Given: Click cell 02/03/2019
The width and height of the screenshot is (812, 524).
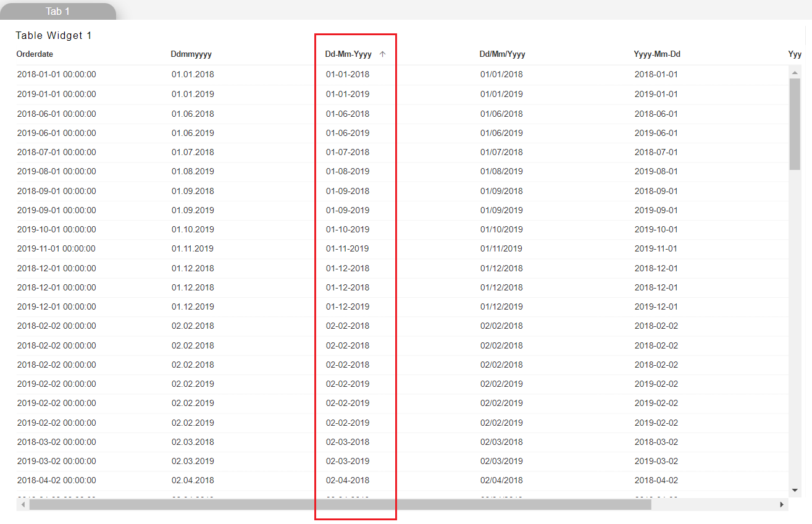Looking at the screenshot, I should (501, 462).
